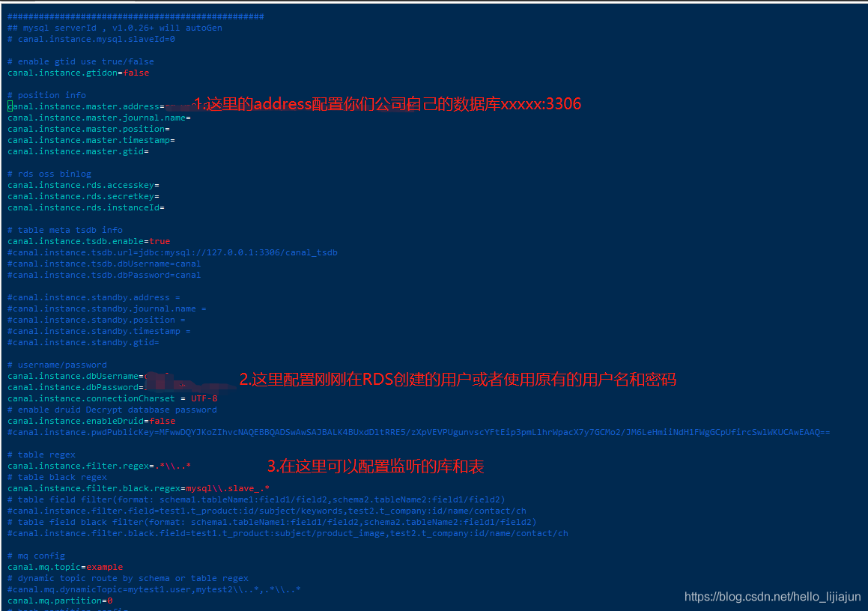The image size is (868, 611).
Task: Click the '# table regex' comment
Action: (x=41, y=455)
